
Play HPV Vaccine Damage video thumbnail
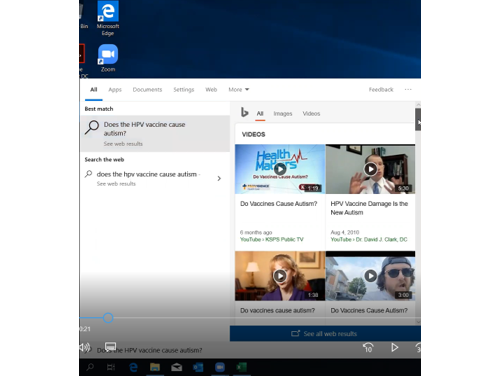coord(370,169)
